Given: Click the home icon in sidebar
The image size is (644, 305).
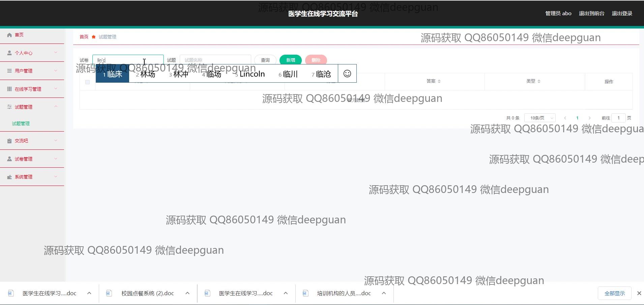Looking at the screenshot, I should click(x=9, y=35).
